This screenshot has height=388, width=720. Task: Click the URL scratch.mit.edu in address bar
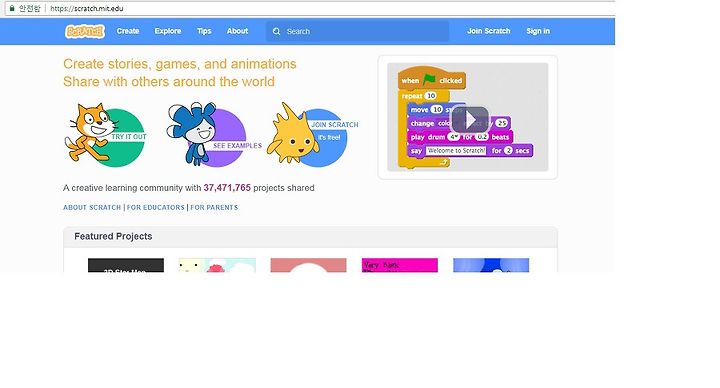[x=87, y=8]
